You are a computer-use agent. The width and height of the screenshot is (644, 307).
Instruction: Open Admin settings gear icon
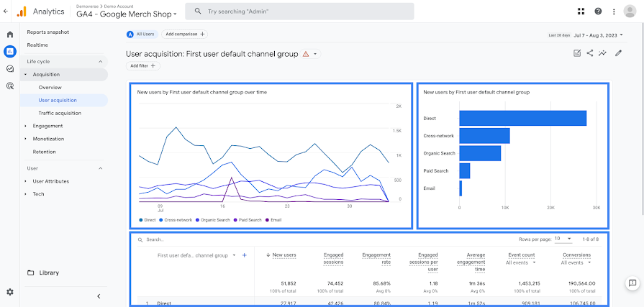[10, 292]
